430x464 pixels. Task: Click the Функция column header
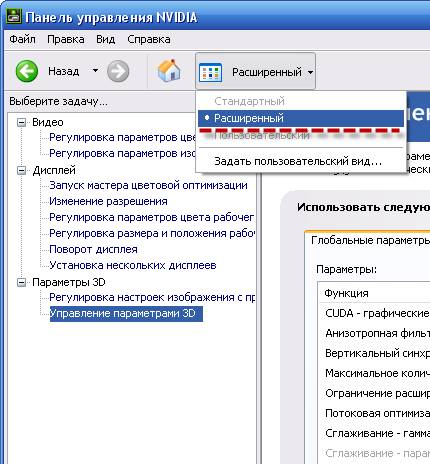click(346, 293)
